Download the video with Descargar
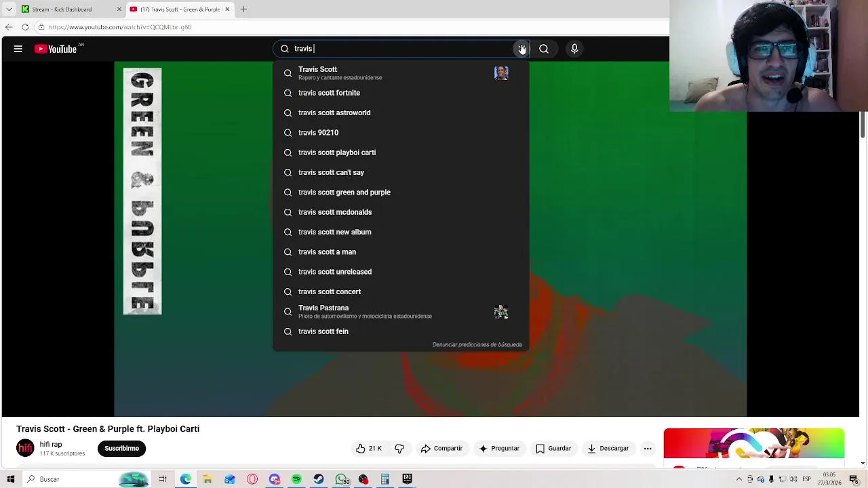The image size is (868, 488). click(608, 448)
